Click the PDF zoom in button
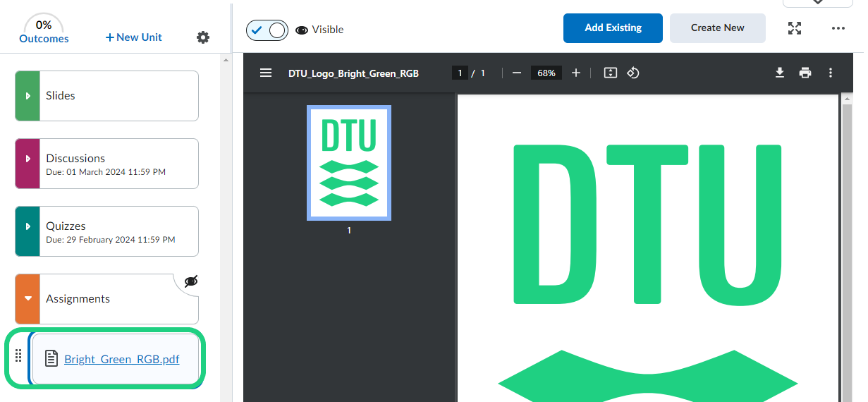Image resolution: width=868 pixels, height=402 pixels. coord(576,73)
